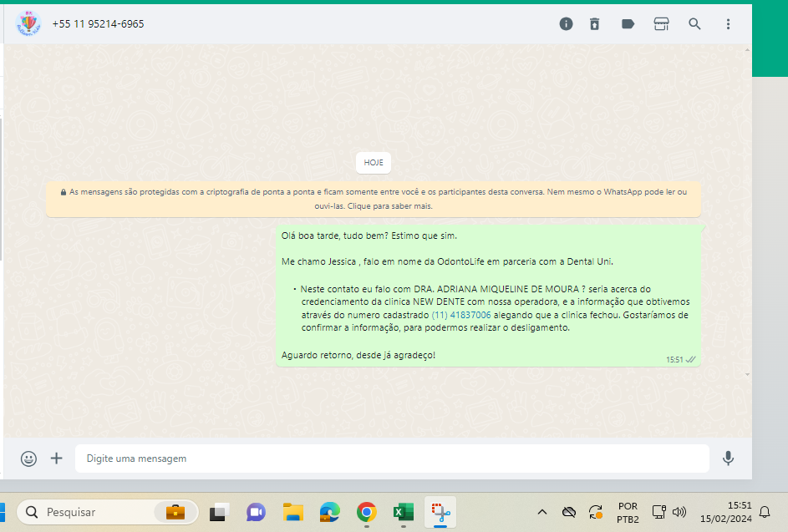The width and height of the screenshot is (788, 532).
Task: Search within this conversation
Action: (694, 23)
